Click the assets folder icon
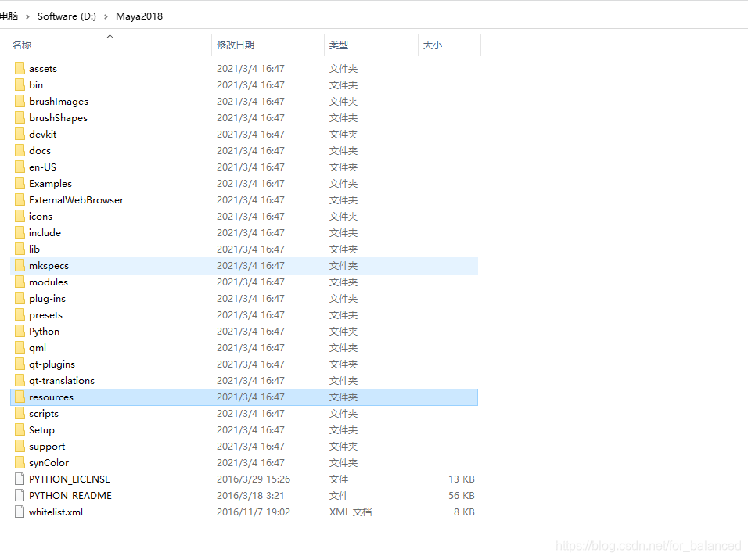 coord(20,68)
